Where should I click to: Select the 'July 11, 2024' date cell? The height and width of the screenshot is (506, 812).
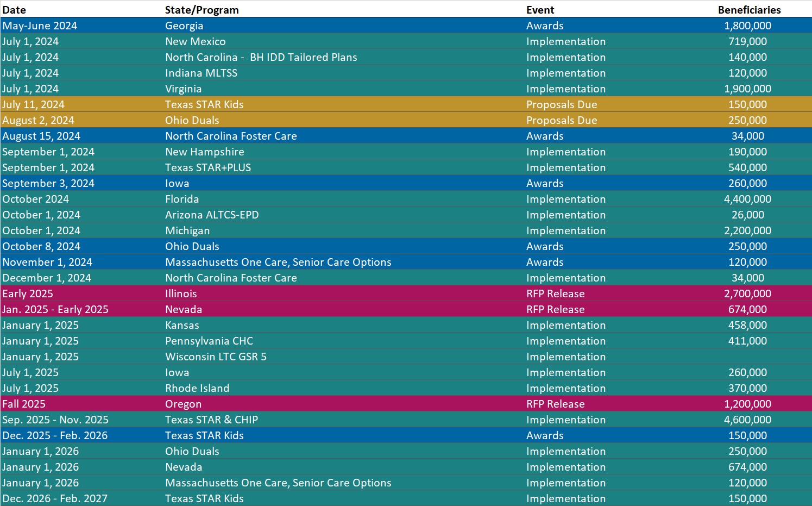click(33, 104)
